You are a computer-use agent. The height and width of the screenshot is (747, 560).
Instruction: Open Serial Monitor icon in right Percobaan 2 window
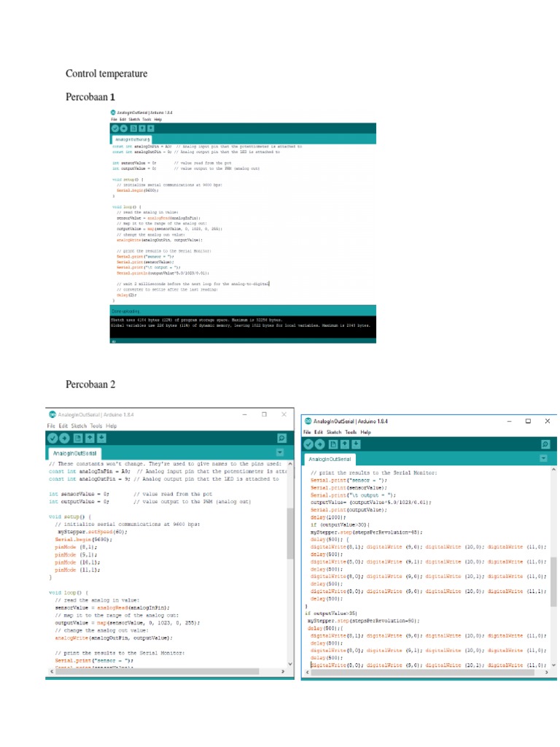545,444
